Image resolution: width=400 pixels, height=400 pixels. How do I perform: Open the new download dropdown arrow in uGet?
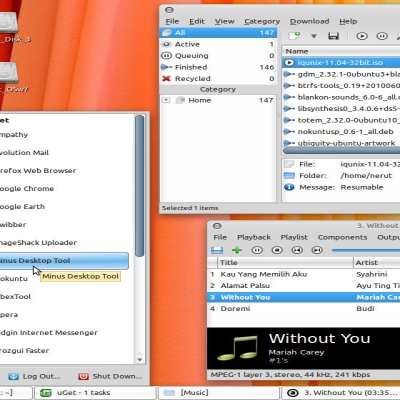coord(314,36)
